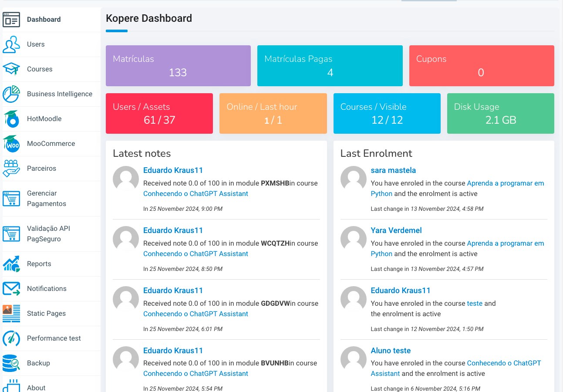Click the 'Last Enrolment' panel heading

[376, 153]
